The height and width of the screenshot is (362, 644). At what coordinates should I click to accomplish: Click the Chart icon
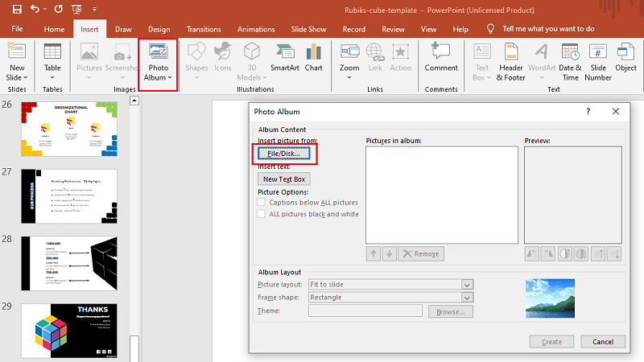point(314,56)
